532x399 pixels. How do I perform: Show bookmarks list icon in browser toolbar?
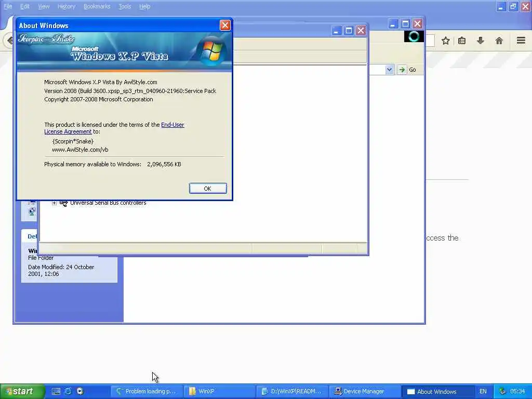[462, 41]
